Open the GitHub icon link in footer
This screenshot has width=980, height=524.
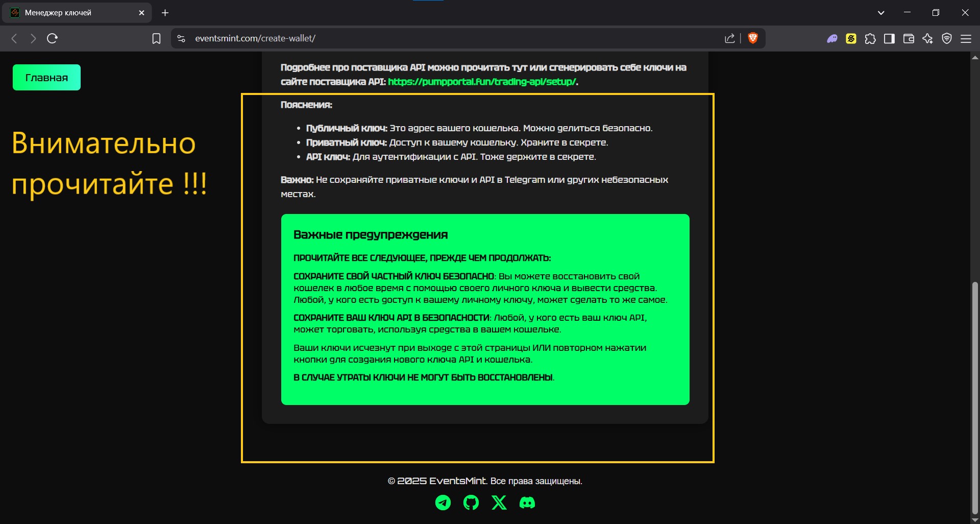click(x=471, y=503)
